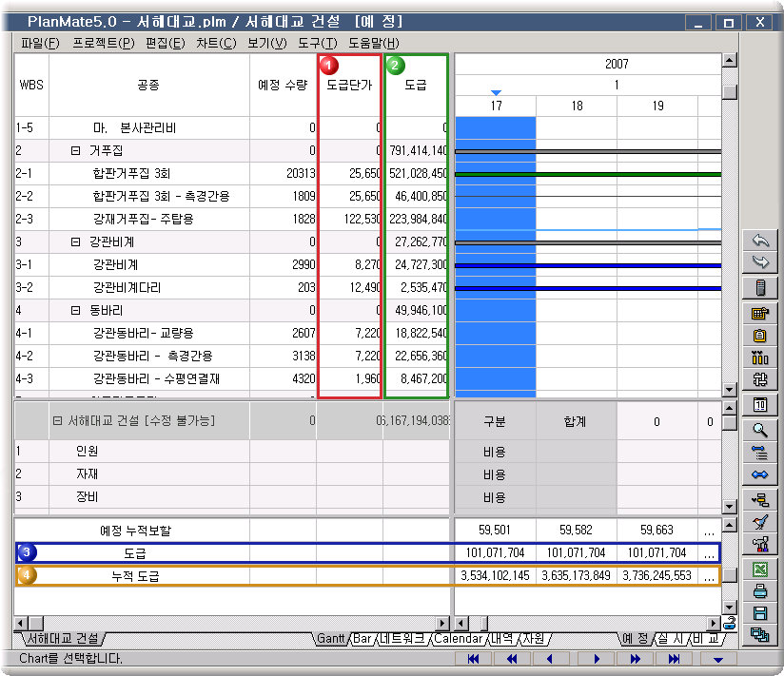The width and height of the screenshot is (784, 676).
Task: Open the 차트(C) menu
Action: pos(216,43)
